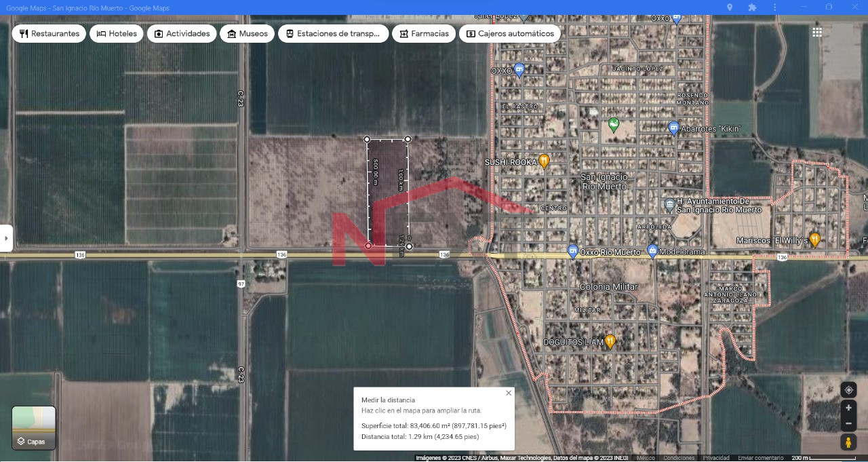Switch map layers with Capas thumbnail

[x=34, y=427]
